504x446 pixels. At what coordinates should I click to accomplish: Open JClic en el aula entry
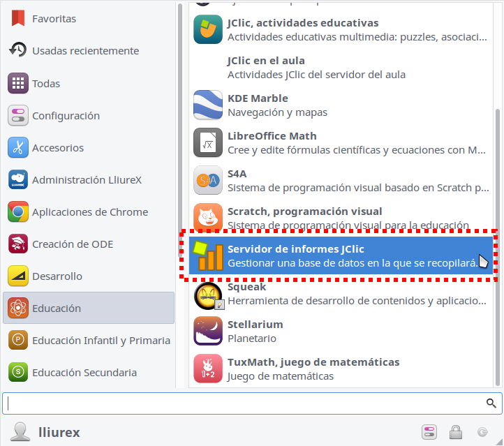(x=316, y=68)
